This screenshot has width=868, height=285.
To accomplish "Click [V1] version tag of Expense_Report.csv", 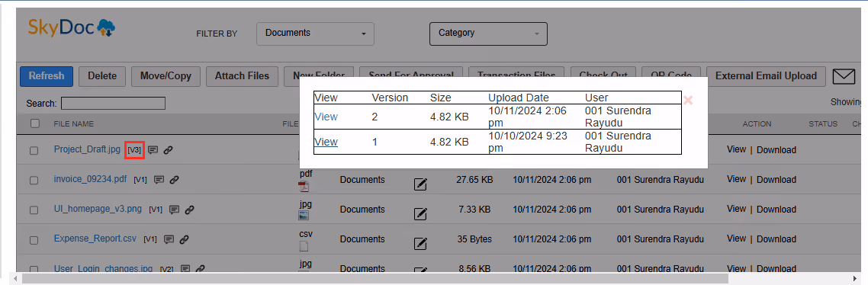I will 150,239.
